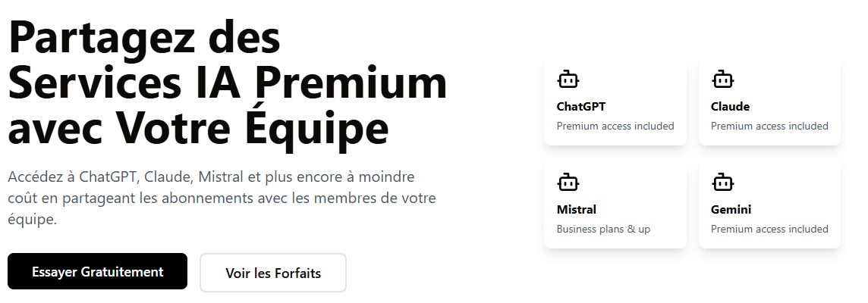The height and width of the screenshot is (303, 868).
Task: Click the 'avec Votre Équipe' headline line
Action: point(198,128)
